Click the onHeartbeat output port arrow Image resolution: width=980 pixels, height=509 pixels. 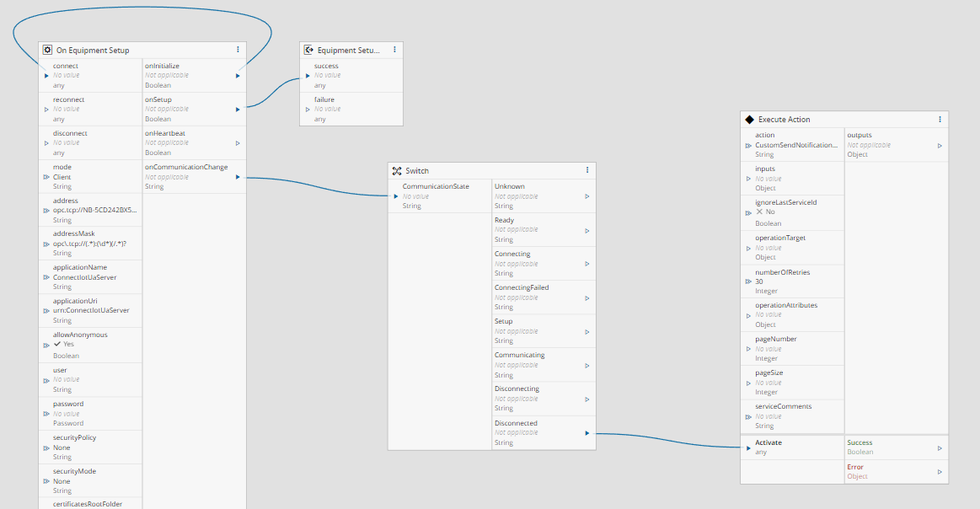238,143
